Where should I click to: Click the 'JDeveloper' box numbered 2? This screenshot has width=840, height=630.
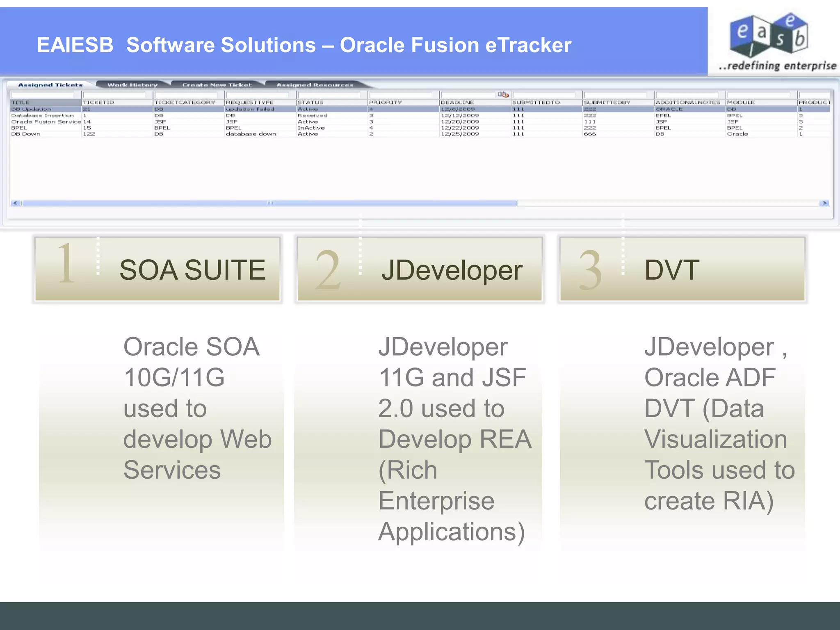pyautogui.click(x=420, y=269)
